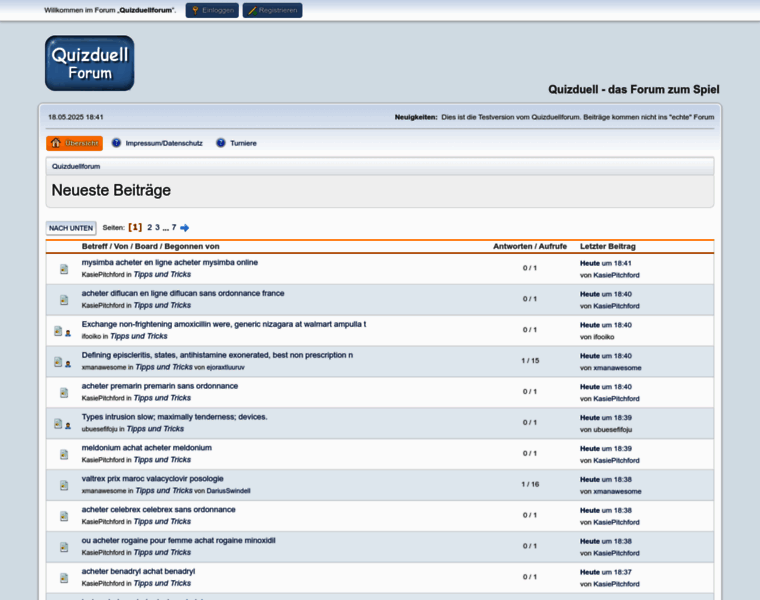
Task: Click the 'Letzter Beitrag' column header
Action: 608,246
